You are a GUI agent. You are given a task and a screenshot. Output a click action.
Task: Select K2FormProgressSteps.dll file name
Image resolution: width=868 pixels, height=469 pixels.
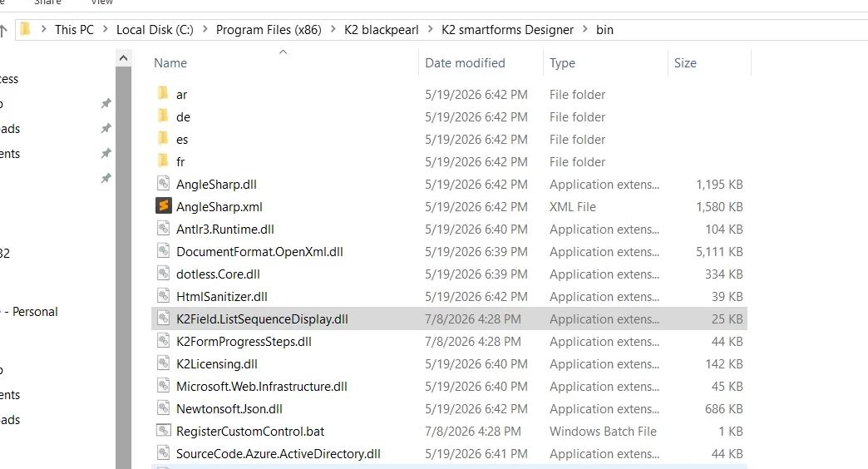pos(244,342)
